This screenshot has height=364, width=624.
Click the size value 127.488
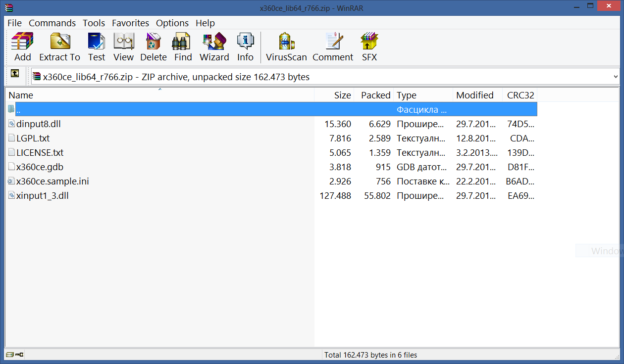point(336,195)
